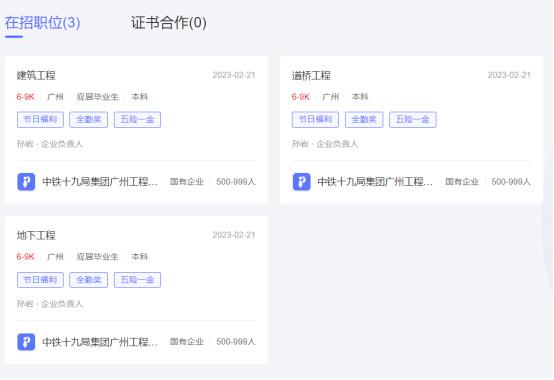
Task: Click 本科 education in 道桥工程 card
Action: pos(360,97)
